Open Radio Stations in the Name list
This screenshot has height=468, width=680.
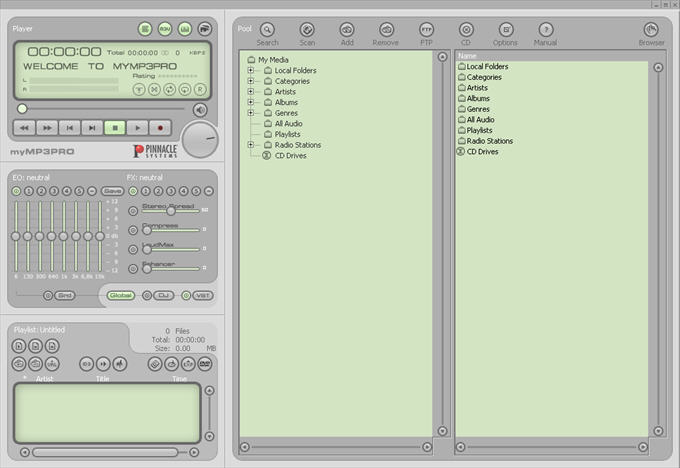[x=490, y=141]
